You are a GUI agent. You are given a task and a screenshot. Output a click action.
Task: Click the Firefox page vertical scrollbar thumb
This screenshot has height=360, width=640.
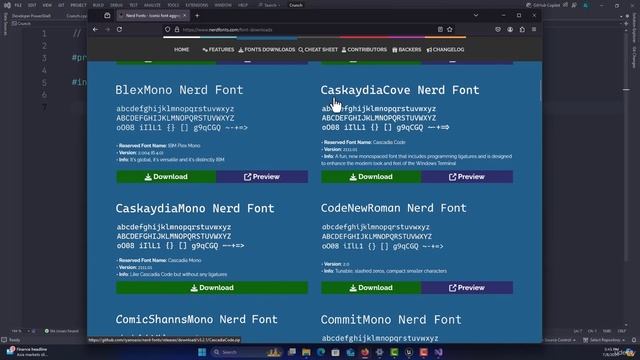tap(540, 90)
